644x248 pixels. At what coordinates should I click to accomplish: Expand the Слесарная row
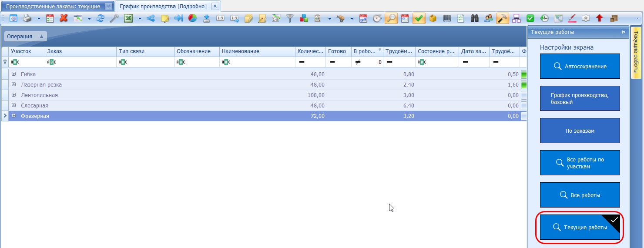pos(14,105)
